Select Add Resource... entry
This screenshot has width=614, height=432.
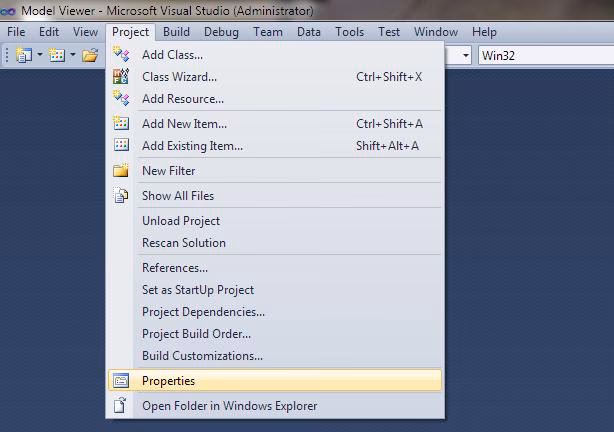click(x=275, y=98)
